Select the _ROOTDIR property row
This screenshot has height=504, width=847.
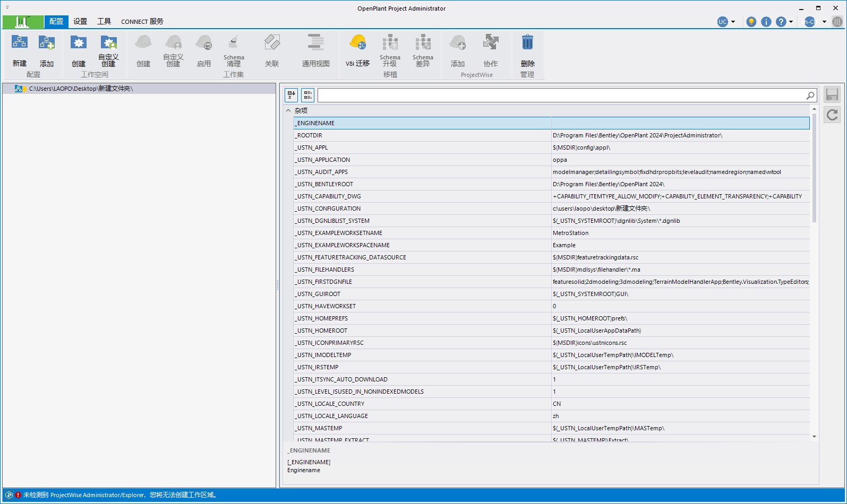[552, 135]
